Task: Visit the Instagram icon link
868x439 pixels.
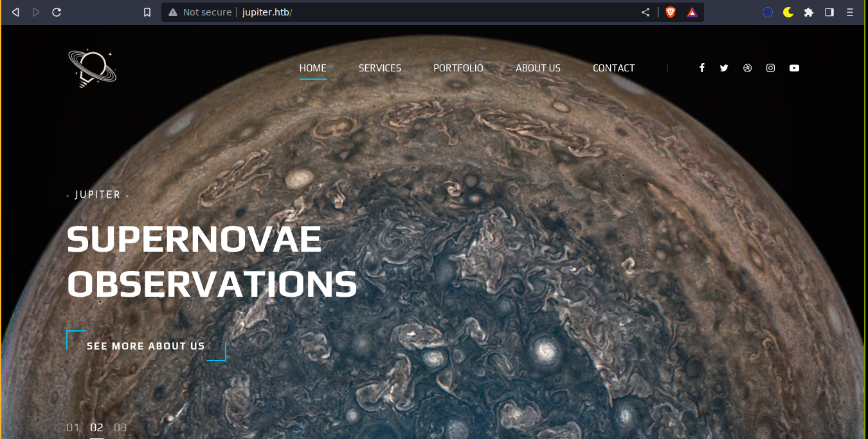Action: click(x=770, y=68)
